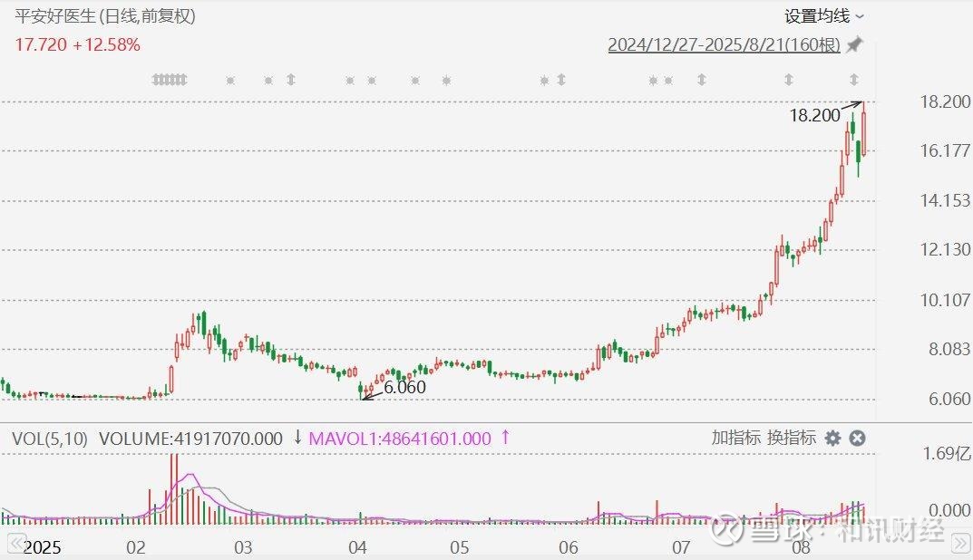Close the VOL indicator panel
This screenshot has width=973, height=560.
[857, 439]
